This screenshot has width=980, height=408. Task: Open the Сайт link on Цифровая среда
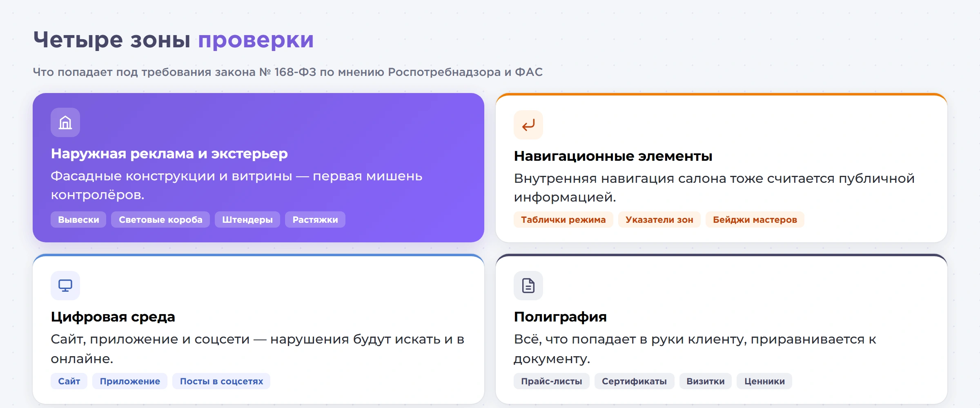[x=69, y=381]
